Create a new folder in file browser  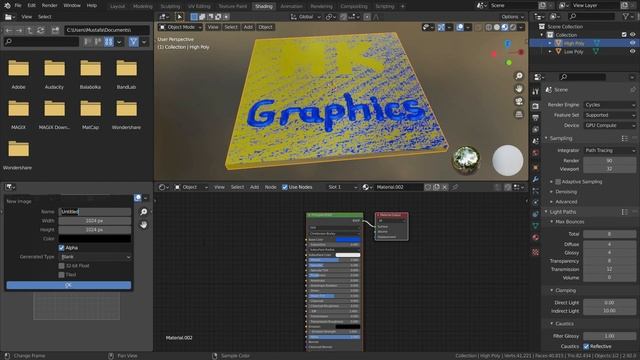pos(55,30)
